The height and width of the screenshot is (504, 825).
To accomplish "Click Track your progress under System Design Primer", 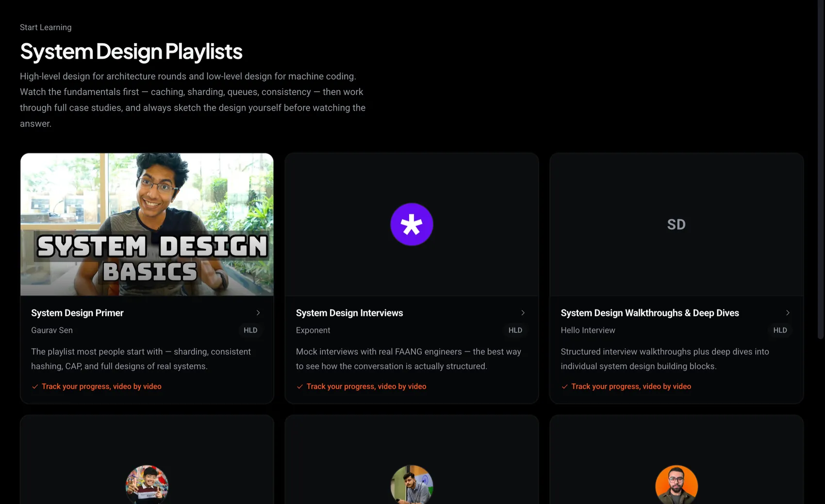I will 101,387.
